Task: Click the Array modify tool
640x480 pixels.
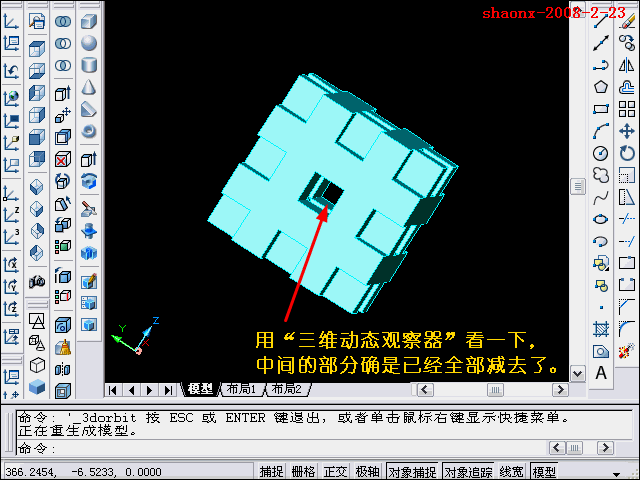Action: coord(627,109)
